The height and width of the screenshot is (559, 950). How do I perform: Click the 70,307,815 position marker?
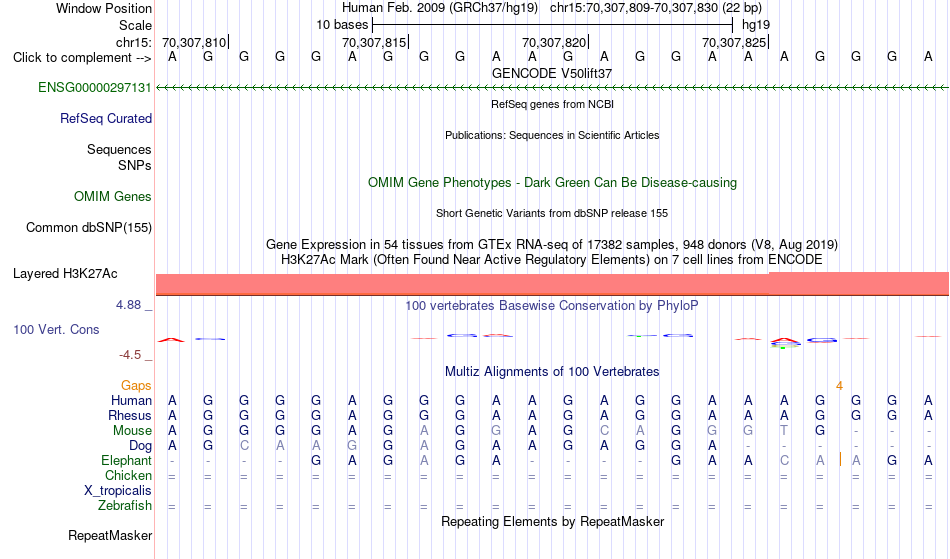click(374, 42)
